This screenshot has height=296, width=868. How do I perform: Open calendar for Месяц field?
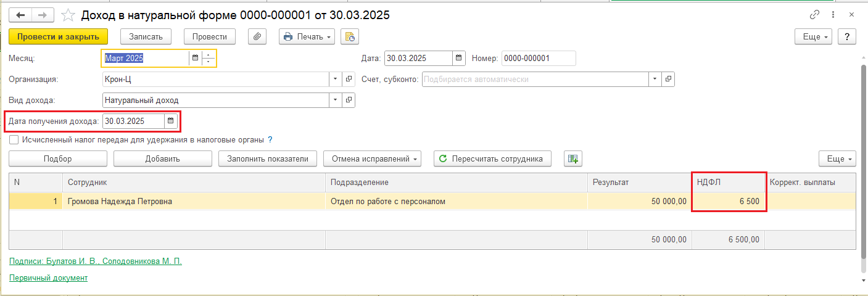[195, 59]
